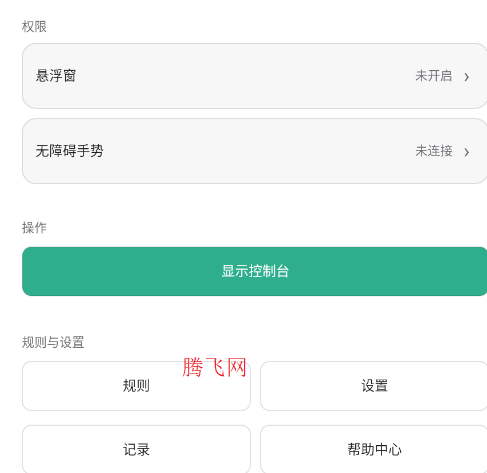This screenshot has height=473, width=487.
Task: Select the 无障碍手势 label text
Action: click(x=69, y=151)
